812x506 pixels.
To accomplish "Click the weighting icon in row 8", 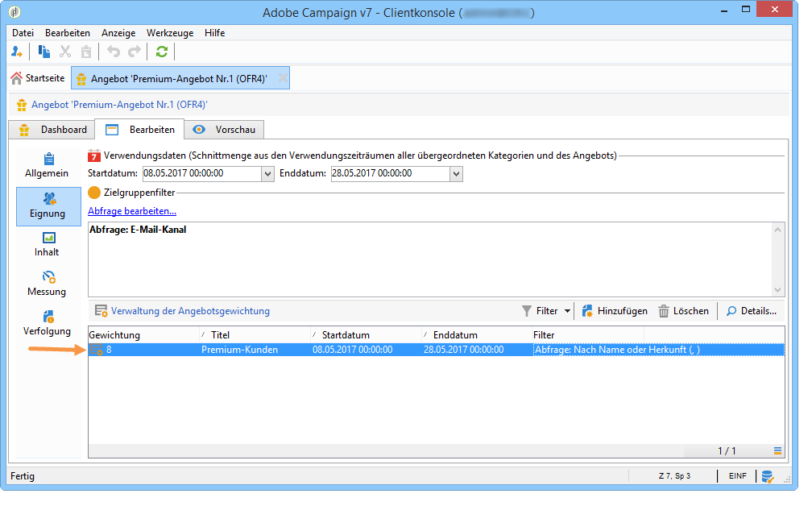I will (97, 350).
